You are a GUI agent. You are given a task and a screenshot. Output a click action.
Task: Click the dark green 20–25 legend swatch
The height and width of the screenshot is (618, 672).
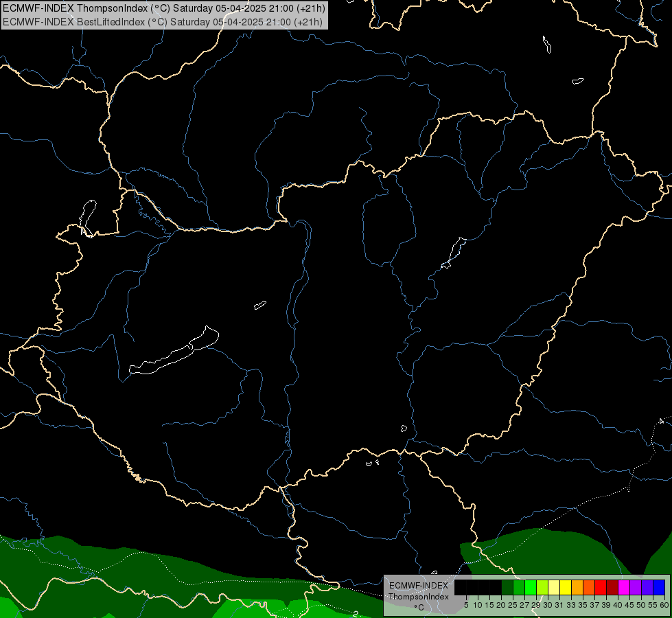(507, 587)
